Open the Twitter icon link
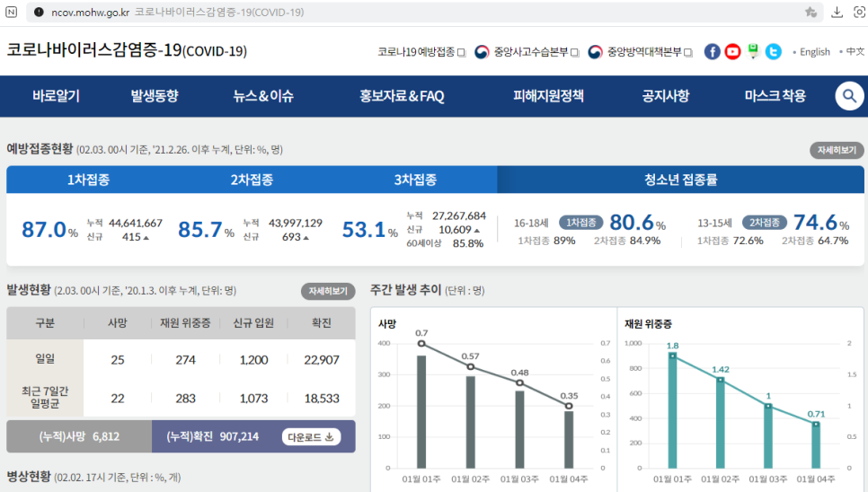 (x=774, y=51)
